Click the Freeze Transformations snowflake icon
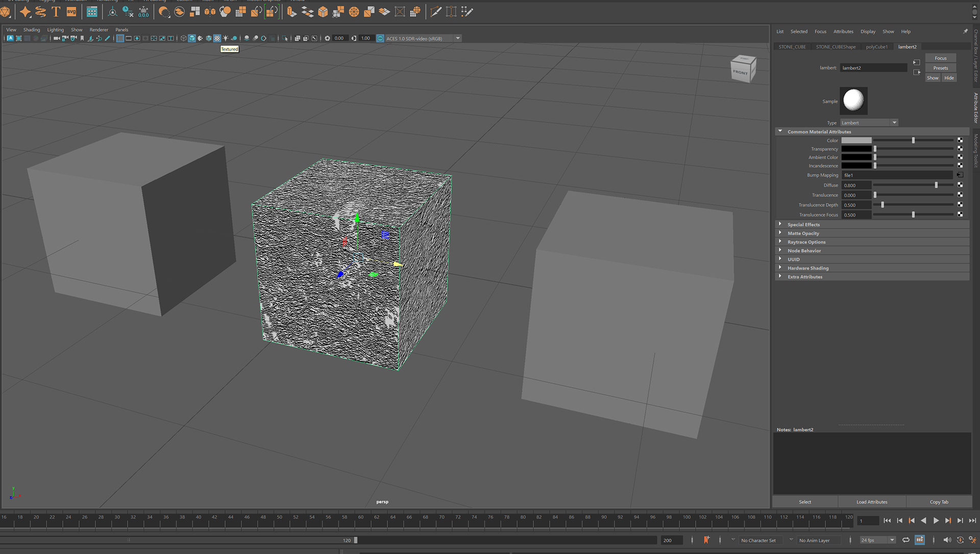Viewport: 980px width, 554px height. coord(144,11)
